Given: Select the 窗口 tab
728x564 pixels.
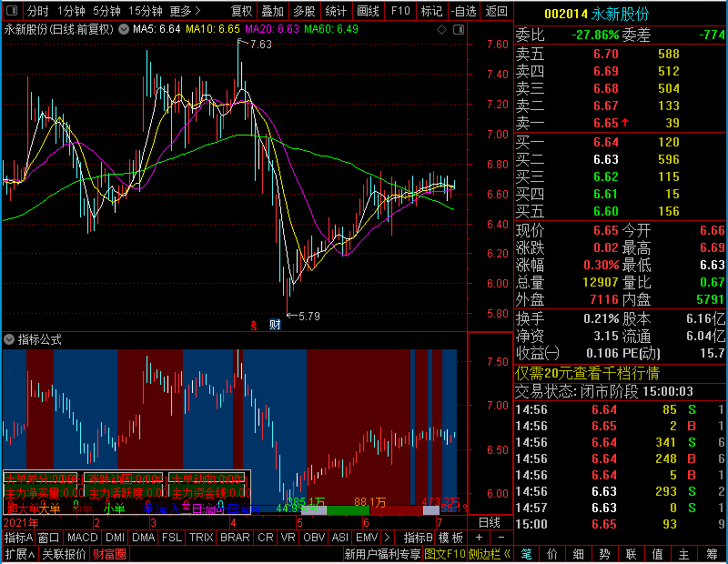Looking at the screenshot, I should click(x=49, y=538).
